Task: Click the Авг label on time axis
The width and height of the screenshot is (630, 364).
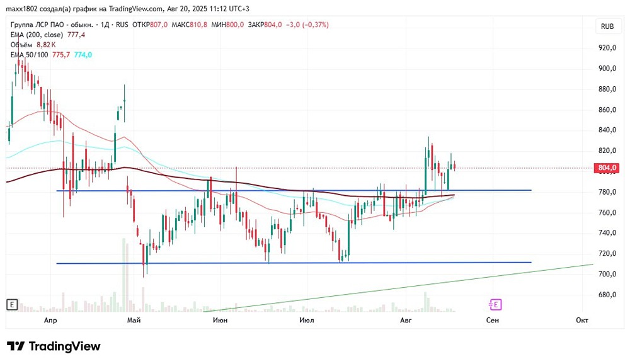Action: click(x=406, y=320)
